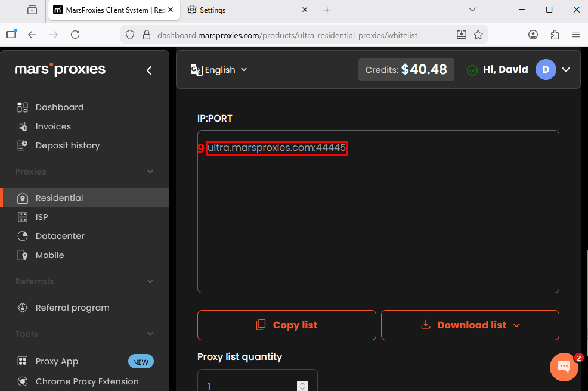Click the Dashboard grid icon

pos(23,107)
